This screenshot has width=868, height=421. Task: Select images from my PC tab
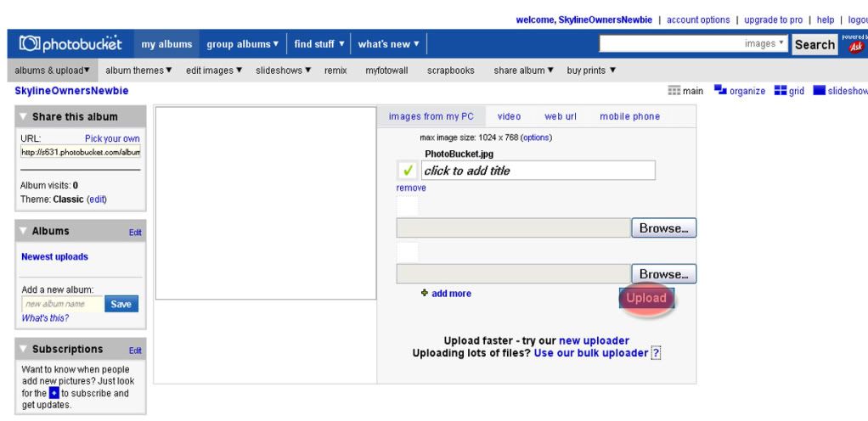coord(431,116)
